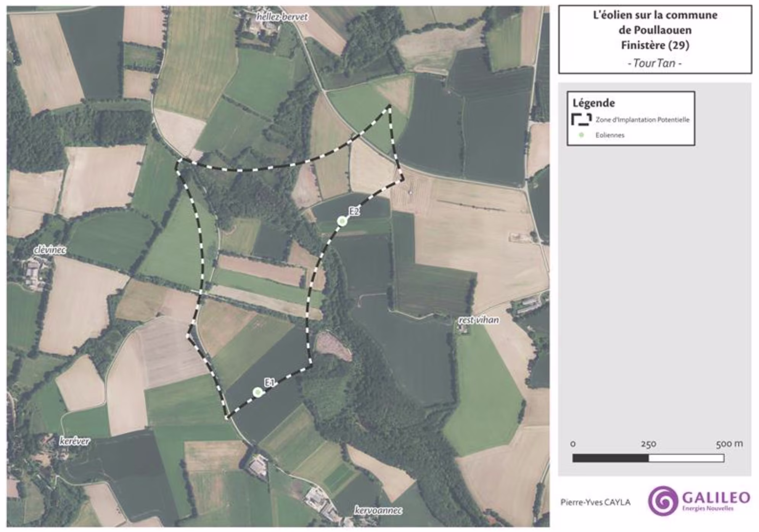The height and width of the screenshot is (532, 759).
Task: Click the keréver place label
Action: 75,441
